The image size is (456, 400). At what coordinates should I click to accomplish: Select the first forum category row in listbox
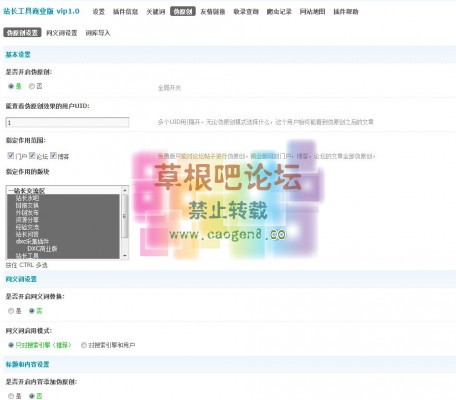pos(63,191)
